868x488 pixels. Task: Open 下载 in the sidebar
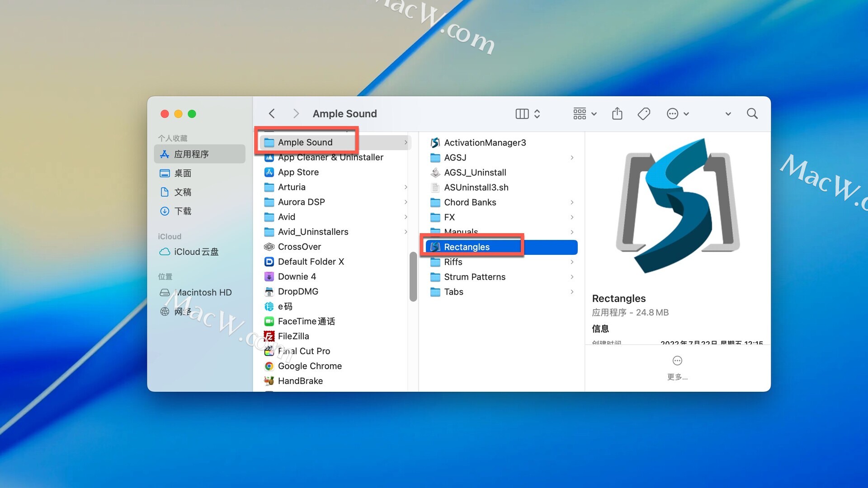tap(199, 211)
